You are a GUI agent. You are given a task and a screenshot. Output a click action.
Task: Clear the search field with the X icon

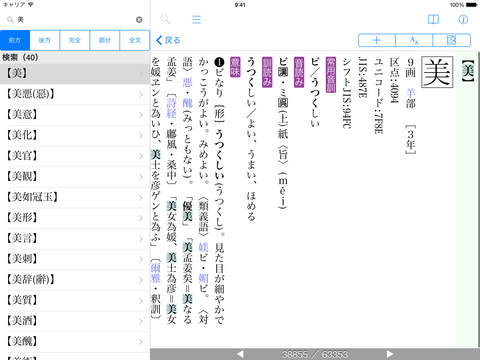(x=139, y=20)
